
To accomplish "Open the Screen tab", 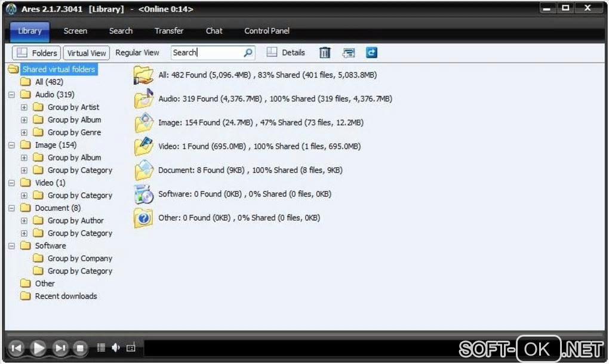I will (75, 31).
